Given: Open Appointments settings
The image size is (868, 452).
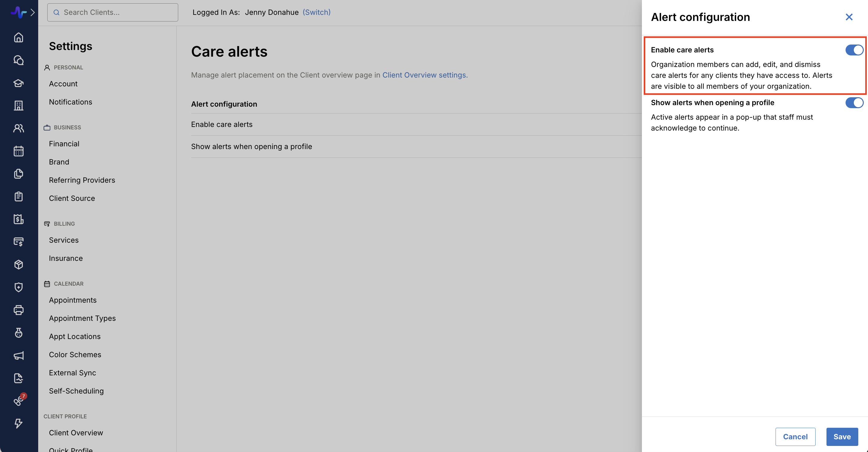Looking at the screenshot, I should coord(73,300).
